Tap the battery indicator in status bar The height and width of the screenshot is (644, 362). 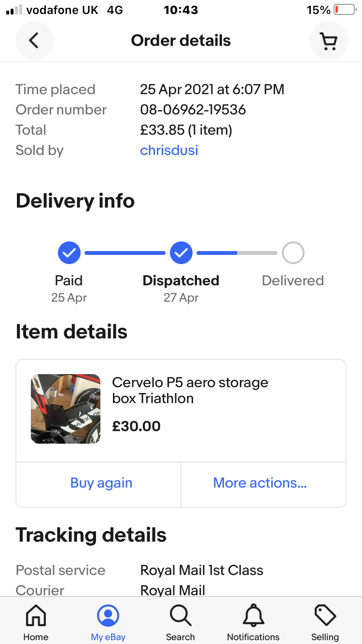343,10
